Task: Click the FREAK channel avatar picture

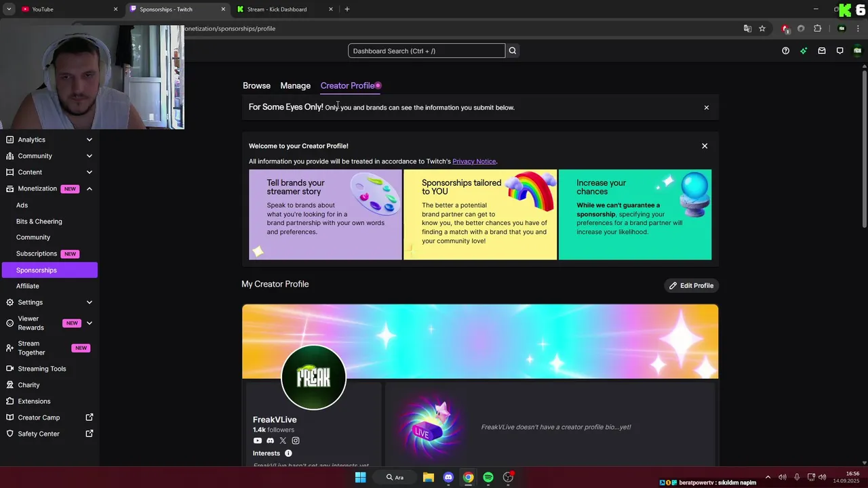Action: point(313,378)
